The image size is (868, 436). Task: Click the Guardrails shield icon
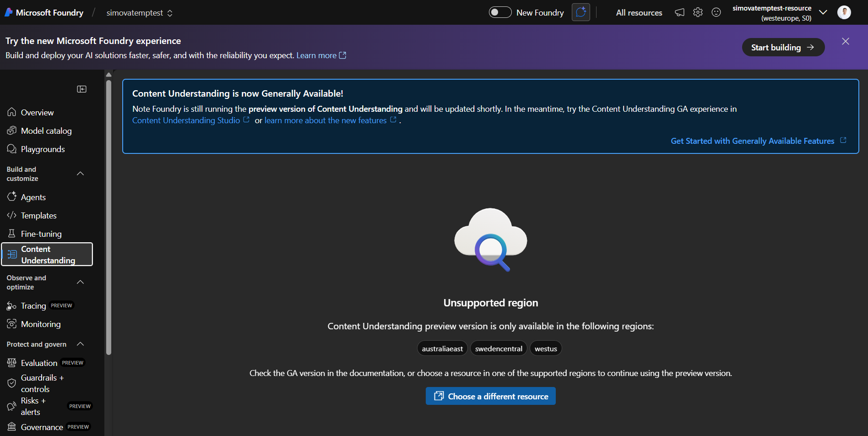[x=12, y=383]
